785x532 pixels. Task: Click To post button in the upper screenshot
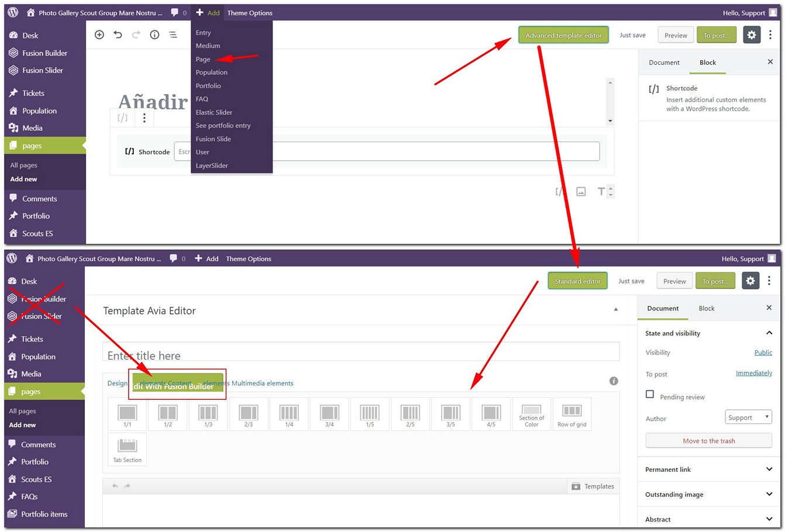click(716, 35)
